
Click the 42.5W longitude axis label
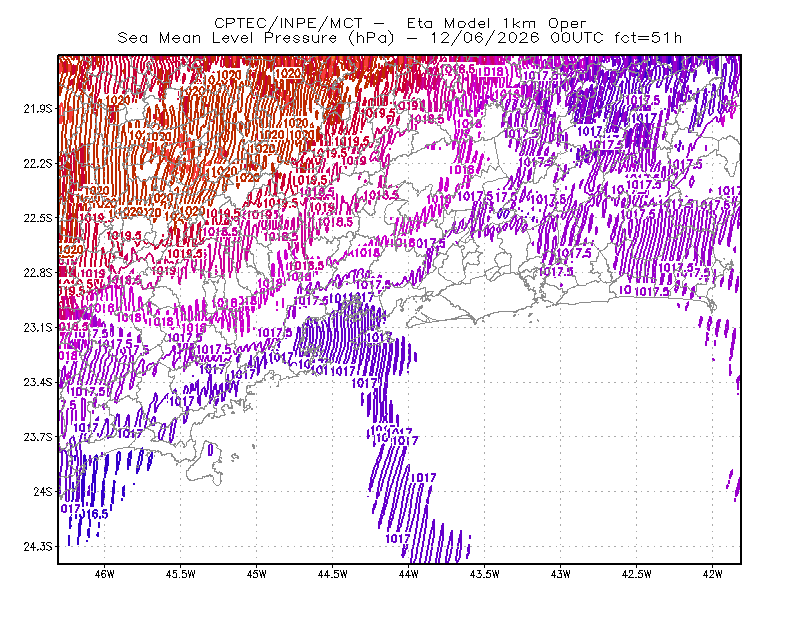(x=636, y=574)
